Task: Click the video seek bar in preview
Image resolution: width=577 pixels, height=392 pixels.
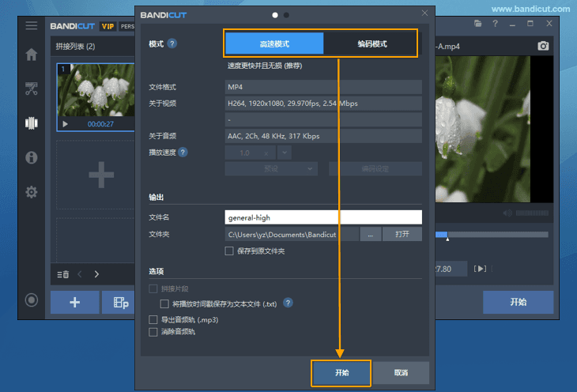Action: point(492,235)
